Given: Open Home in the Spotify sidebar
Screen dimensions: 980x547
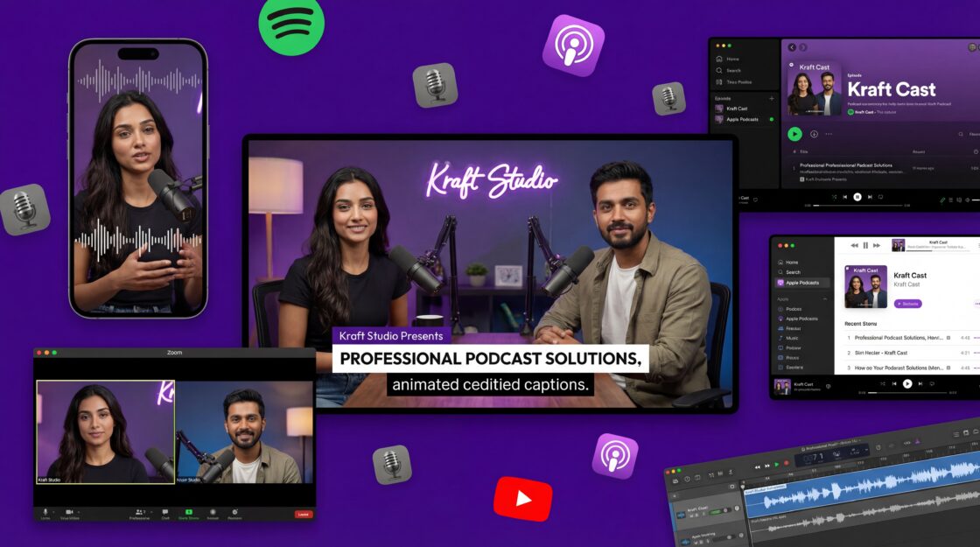Looking at the screenshot, I should pos(720,58).
